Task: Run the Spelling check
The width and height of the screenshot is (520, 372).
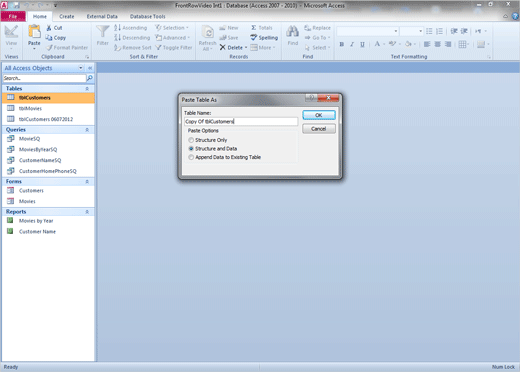Action: tap(264, 38)
